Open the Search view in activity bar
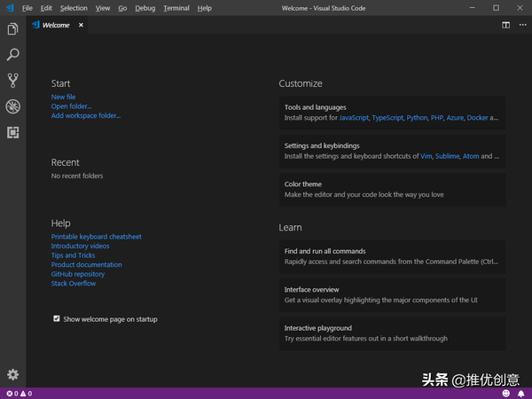The width and height of the screenshot is (532, 399). (13, 55)
